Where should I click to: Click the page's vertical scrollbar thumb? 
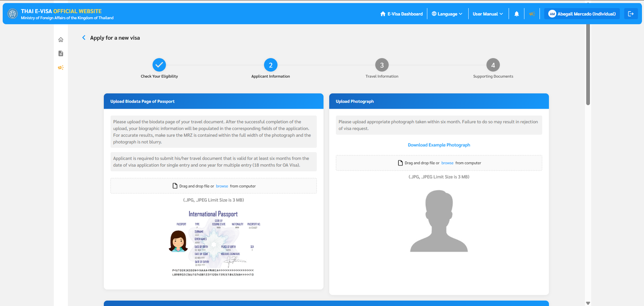click(588, 64)
